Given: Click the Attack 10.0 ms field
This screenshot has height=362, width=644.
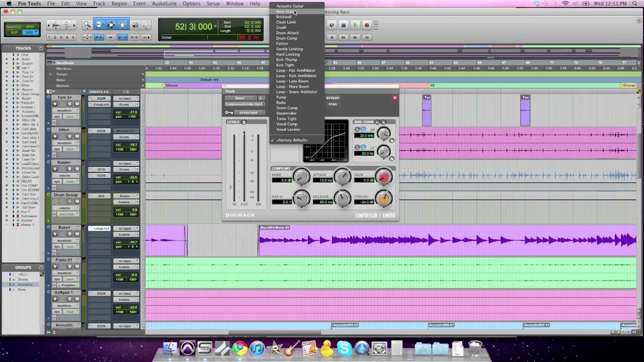Looking at the screenshot, I should [x=323, y=179].
